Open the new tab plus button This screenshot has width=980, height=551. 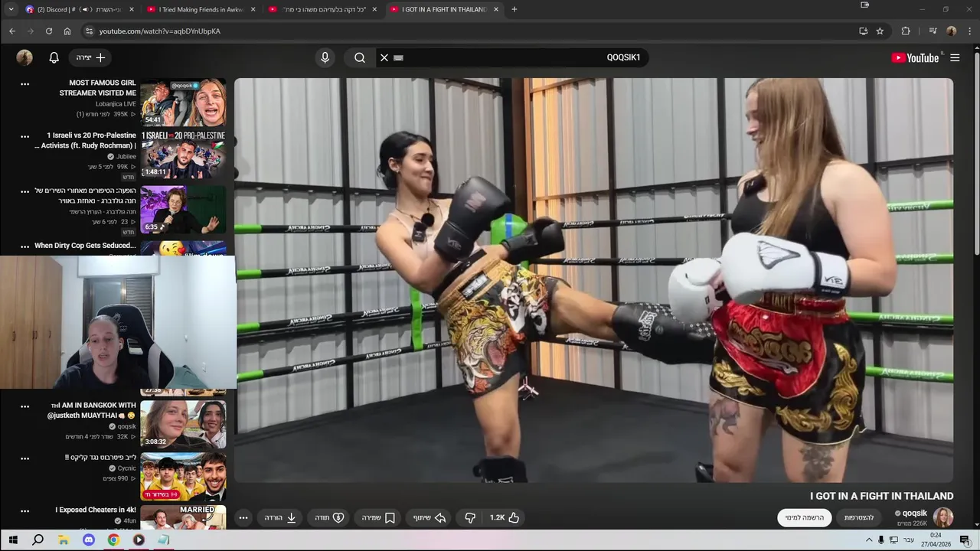tap(514, 9)
